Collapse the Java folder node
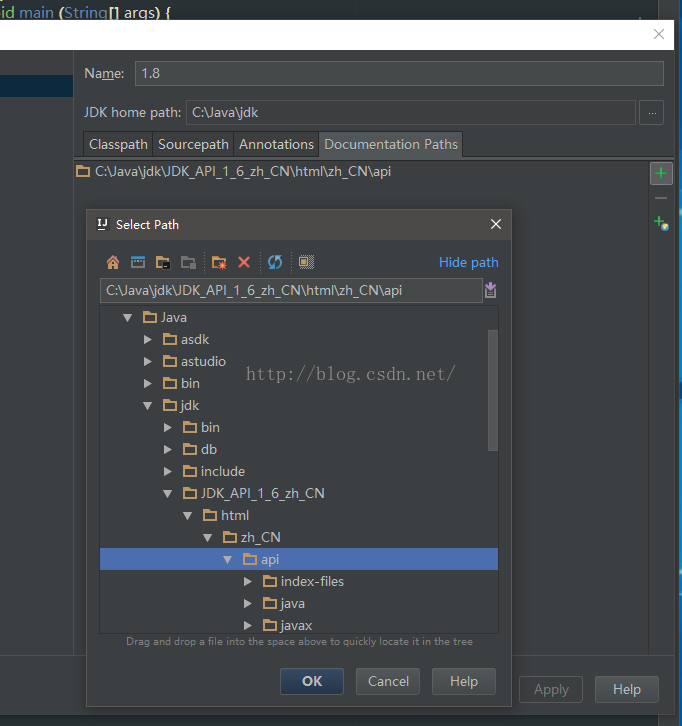 [x=127, y=318]
